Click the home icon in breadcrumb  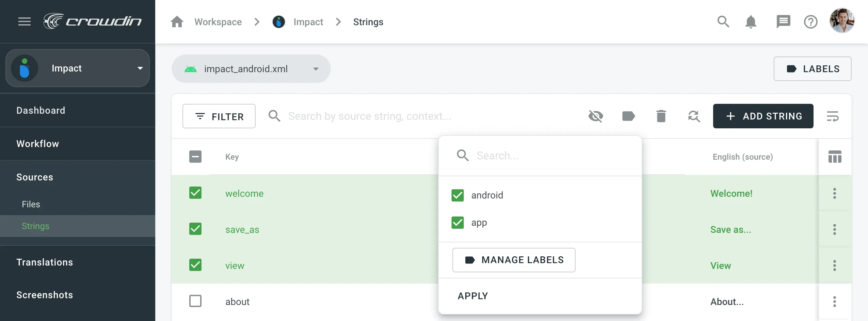click(177, 22)
